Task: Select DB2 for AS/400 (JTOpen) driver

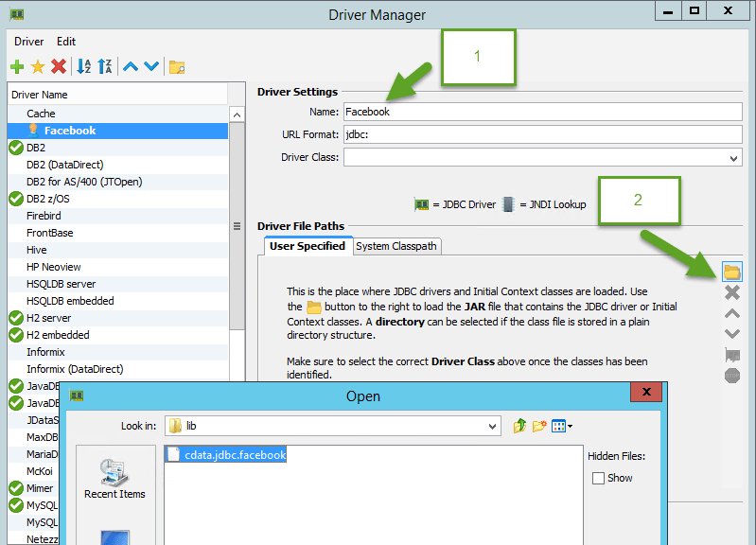Action: (x=117, y=182)
